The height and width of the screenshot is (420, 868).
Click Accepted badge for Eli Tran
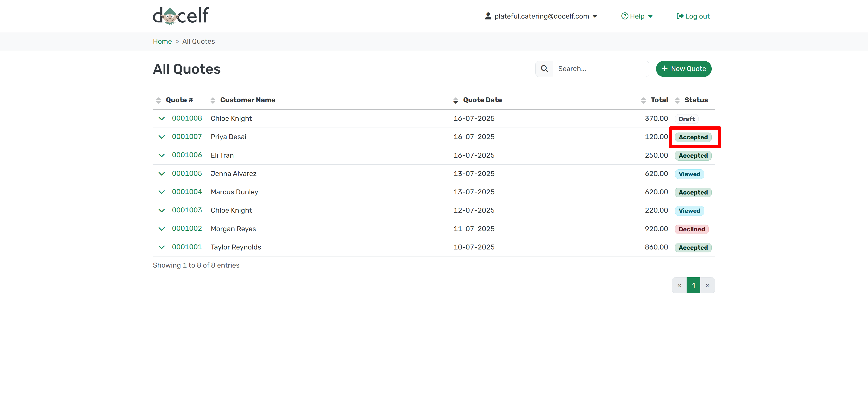693,156
